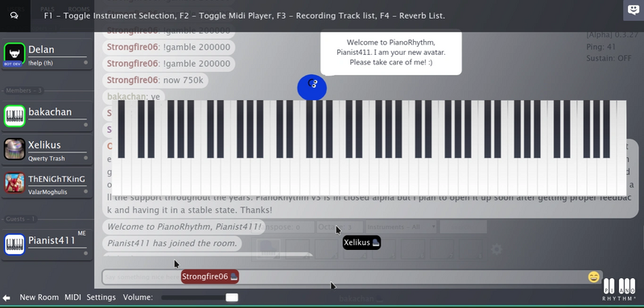Click bakachan's piano keyboard avatar
This screenshot has height=308, width=644.
click(14, 115)
